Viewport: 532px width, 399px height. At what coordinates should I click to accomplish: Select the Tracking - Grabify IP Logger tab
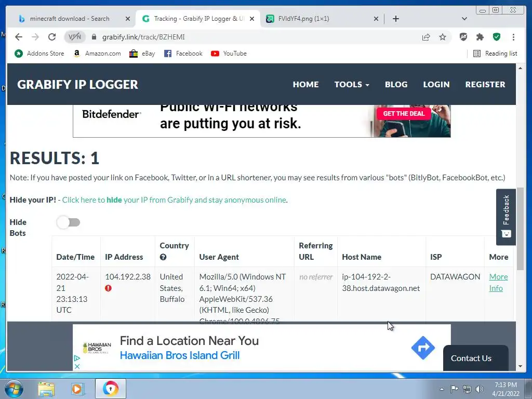point(199,19)
